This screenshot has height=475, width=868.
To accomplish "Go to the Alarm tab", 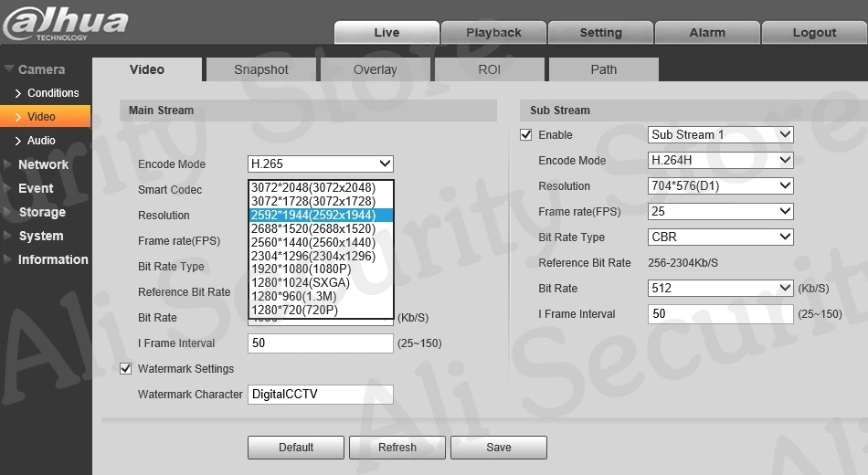I will [707, 33].
